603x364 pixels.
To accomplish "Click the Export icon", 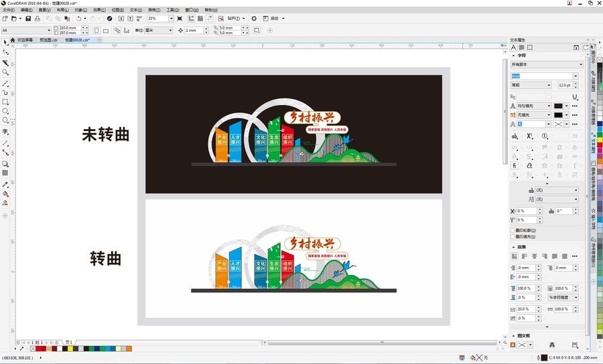I will pos(131,19).
